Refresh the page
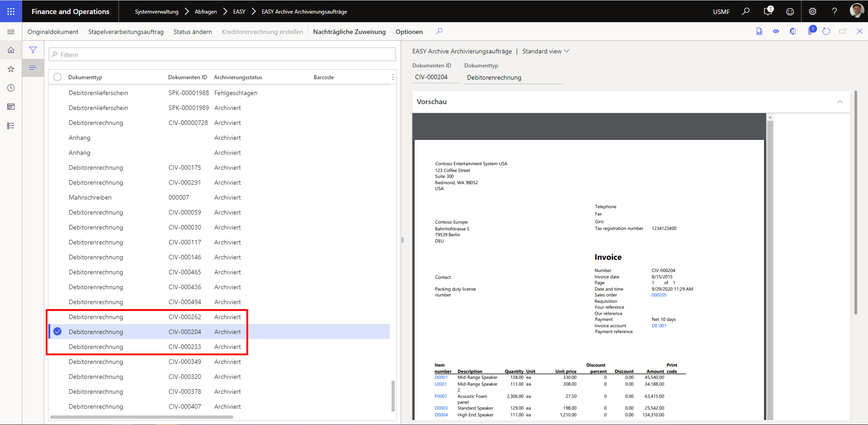This screenshot has width=868, height=425. coord(826,31)
